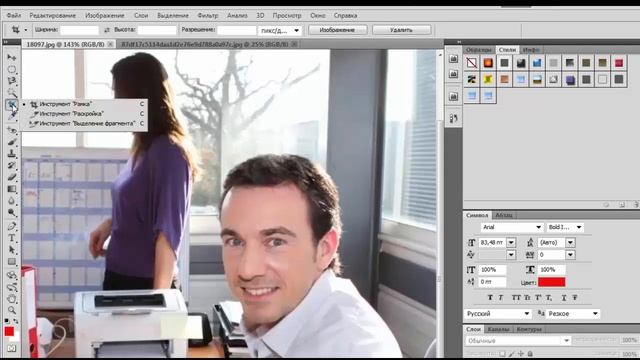Image resolution: width=640 pixels, height=360 pixels.
Task: Open the tracking value 0 dropdown arrow
Action: point(570,255)
